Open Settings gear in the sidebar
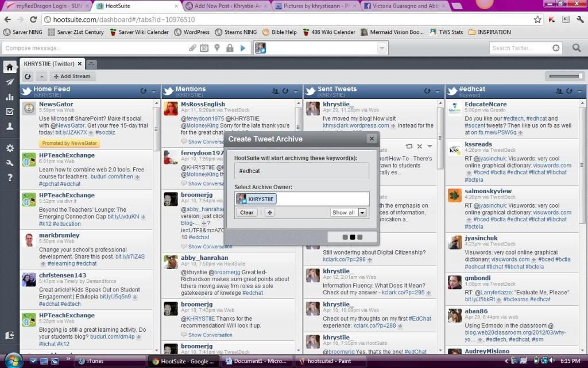 click(x=10, y=148)
